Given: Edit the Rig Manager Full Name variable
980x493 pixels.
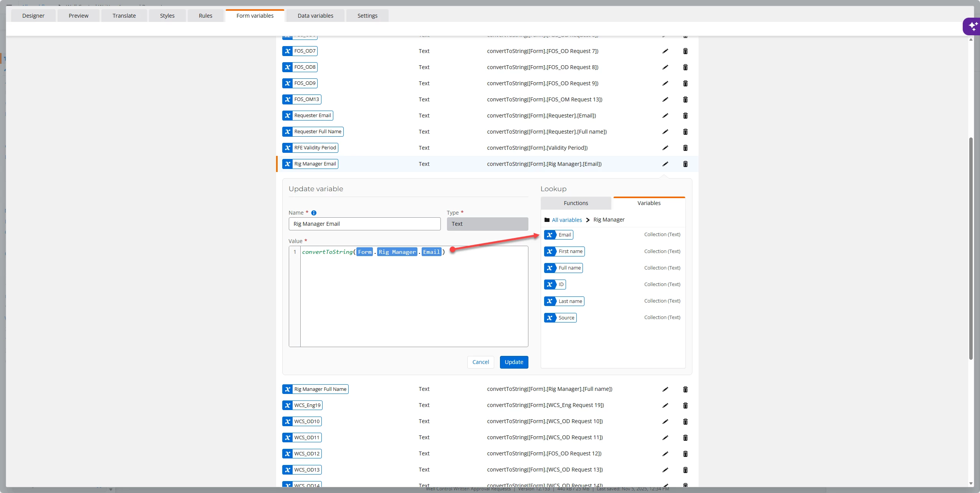Looking at the screenshot, I should pos(665,389).
